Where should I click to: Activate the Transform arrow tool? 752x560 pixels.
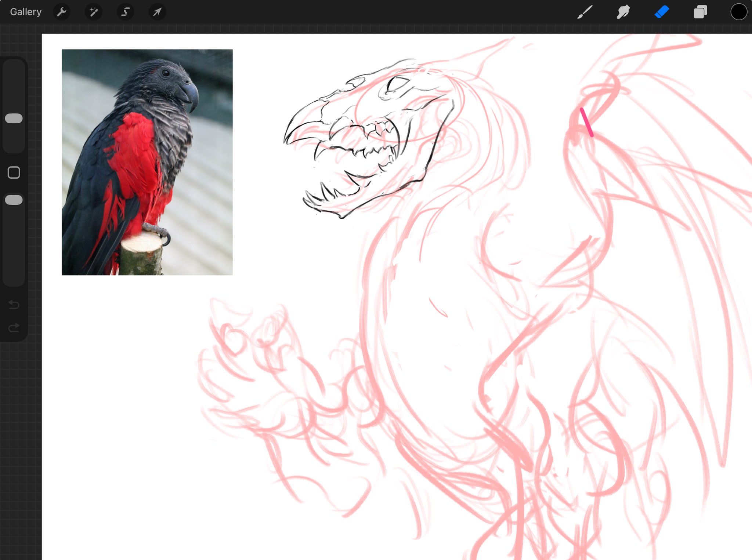point(157,12)
